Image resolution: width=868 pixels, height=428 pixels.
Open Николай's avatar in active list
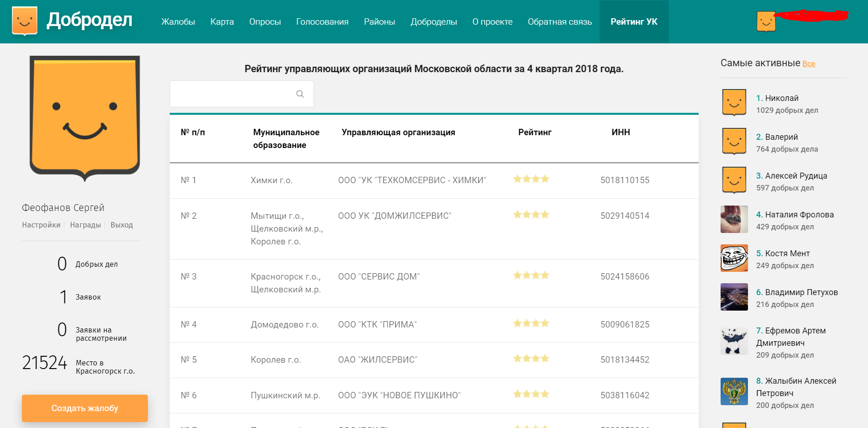point(734,102)
